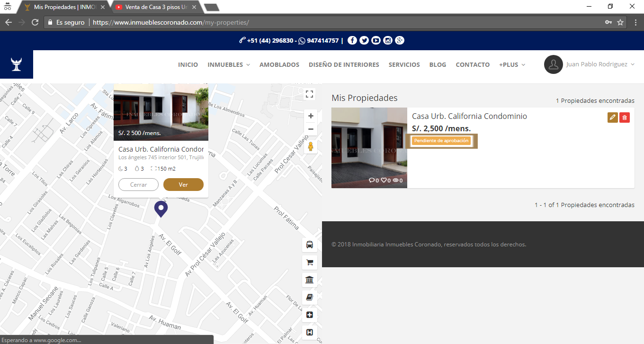644x344 pixels.
Task: Click the Facebook icon in top bar
Action: click(x=352, y=41)
